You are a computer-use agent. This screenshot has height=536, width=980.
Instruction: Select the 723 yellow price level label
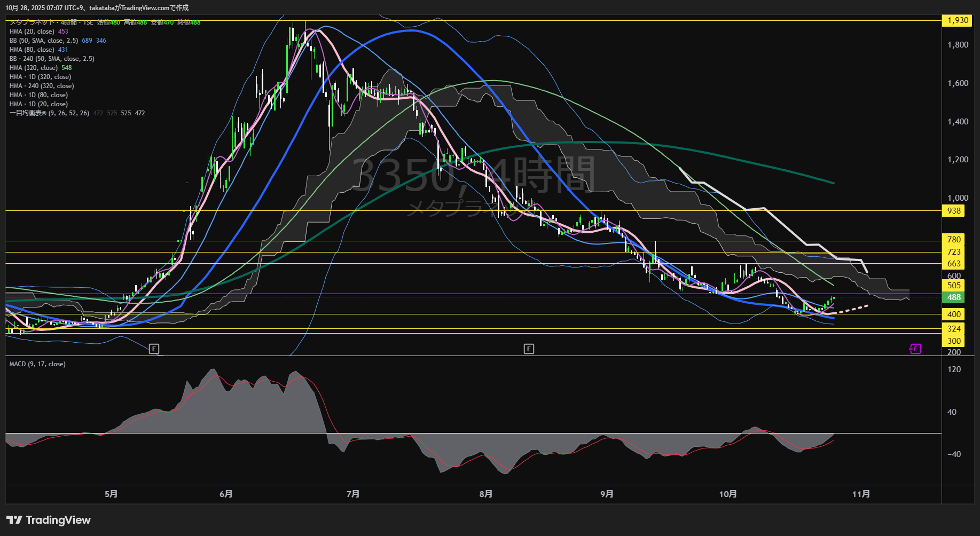954,252
